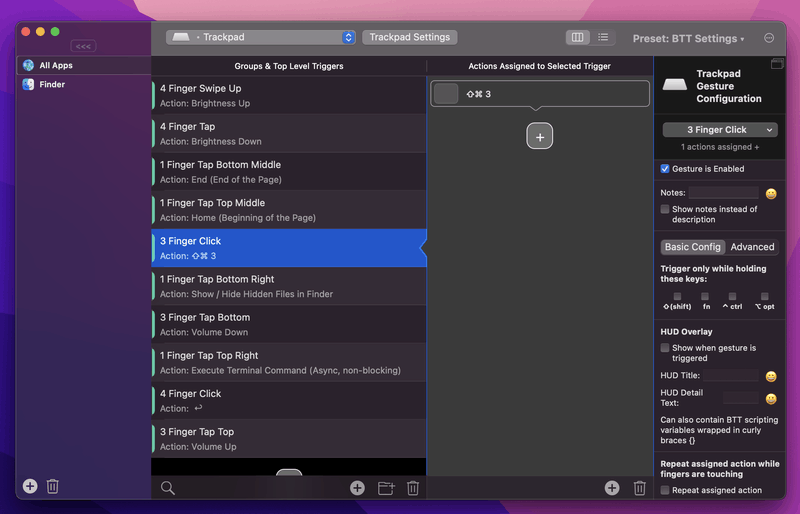This screenshot has height=514, width=800.
Task: Select the 1 Finger Tap Top Right trigger
Action: click(289, 362)
